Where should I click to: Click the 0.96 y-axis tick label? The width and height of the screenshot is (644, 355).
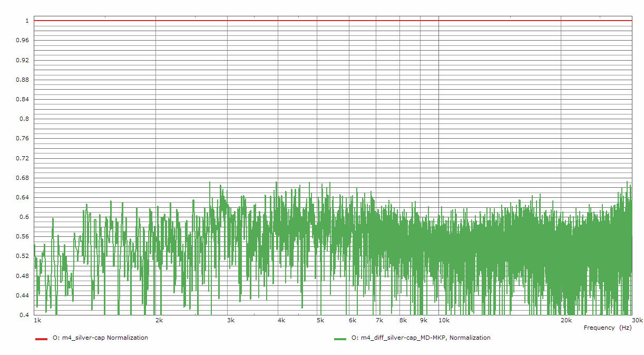point(23,41)
